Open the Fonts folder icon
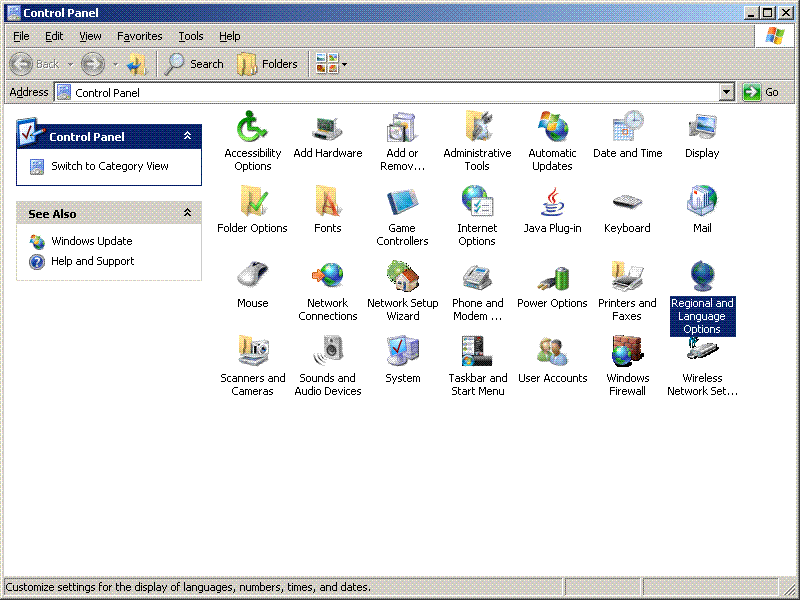Screen dimensions: 800x600 [328, 202]
